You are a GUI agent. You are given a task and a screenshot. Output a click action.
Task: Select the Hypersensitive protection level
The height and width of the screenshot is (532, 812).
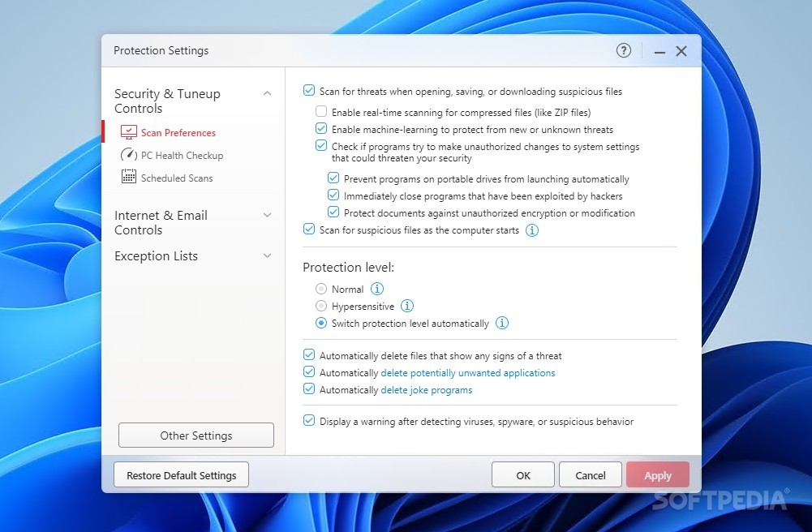pyautogui.click(x=321, y=306)
